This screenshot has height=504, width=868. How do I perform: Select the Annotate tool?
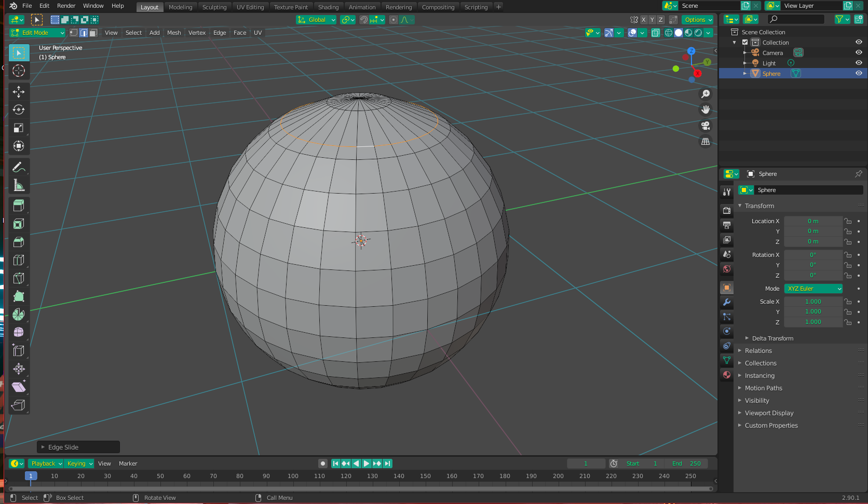19,167
